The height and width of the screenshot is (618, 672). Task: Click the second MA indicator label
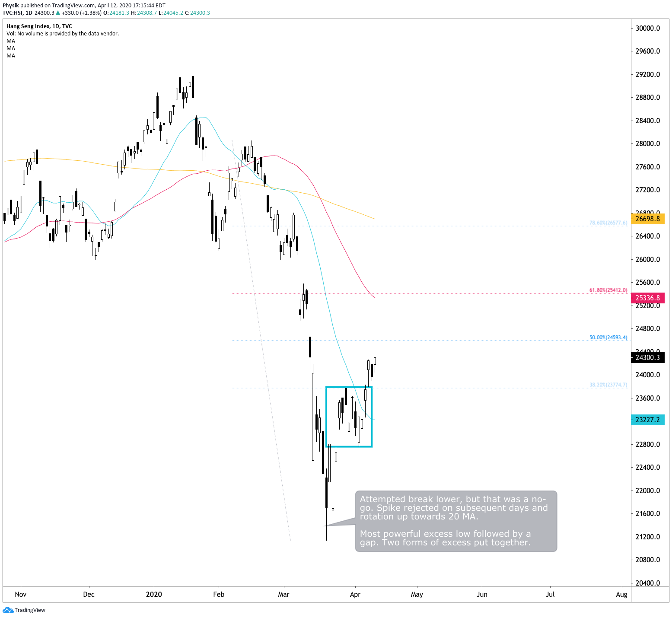click(11, 48)
